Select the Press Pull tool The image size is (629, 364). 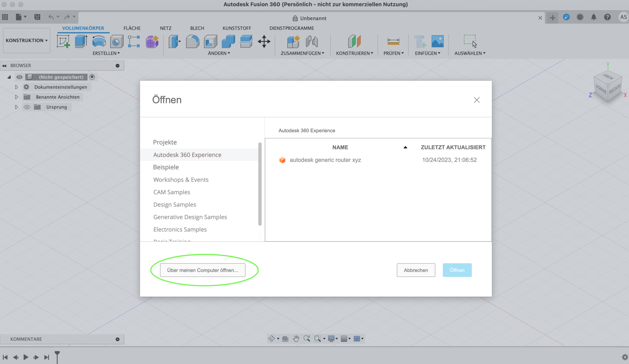(x=175, y=42)
